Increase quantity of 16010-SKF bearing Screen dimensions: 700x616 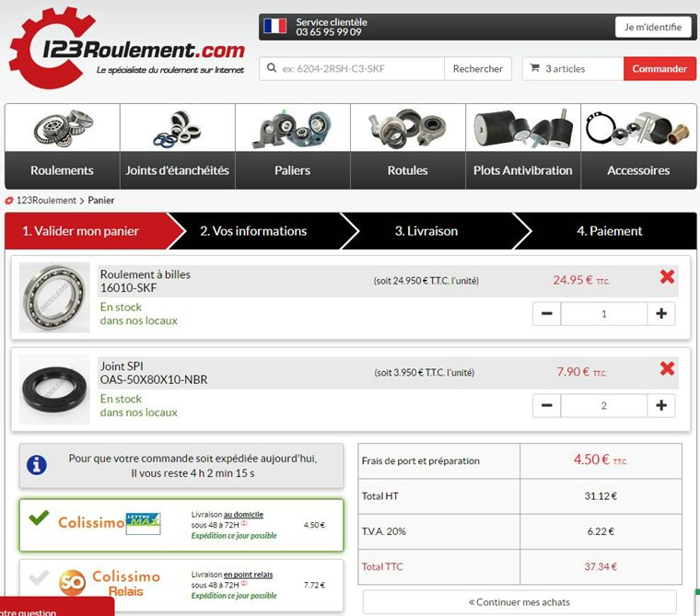(661, 314)
